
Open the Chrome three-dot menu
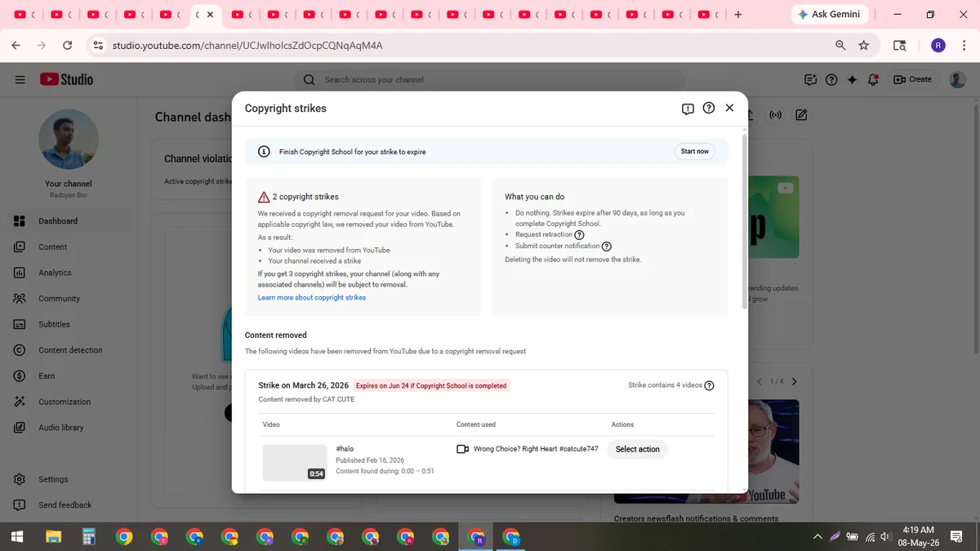(964, 46)
